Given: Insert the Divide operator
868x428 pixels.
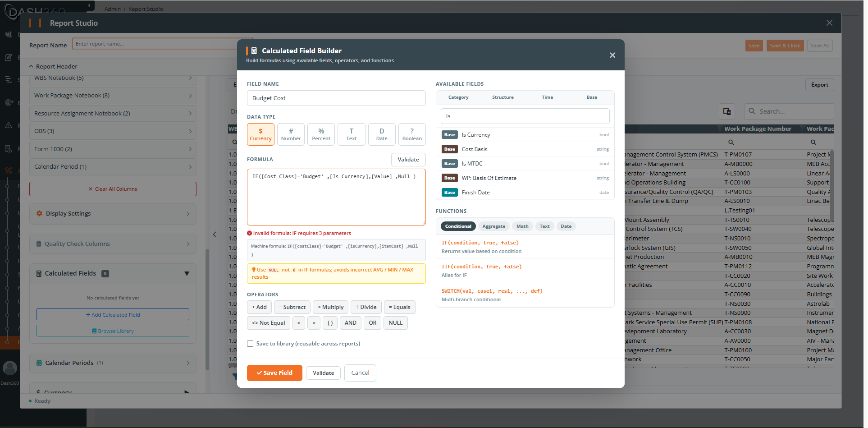Looking at the screenshot, I should [x=366, y=307].
